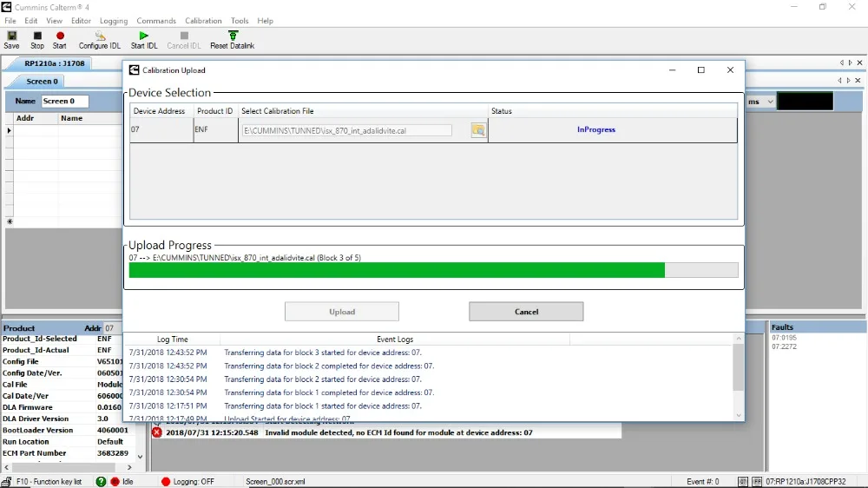The height and width of the screenshot is (488, 868).
Task: Select the RP1210a : J1708 tab
Action: [54, 63]
